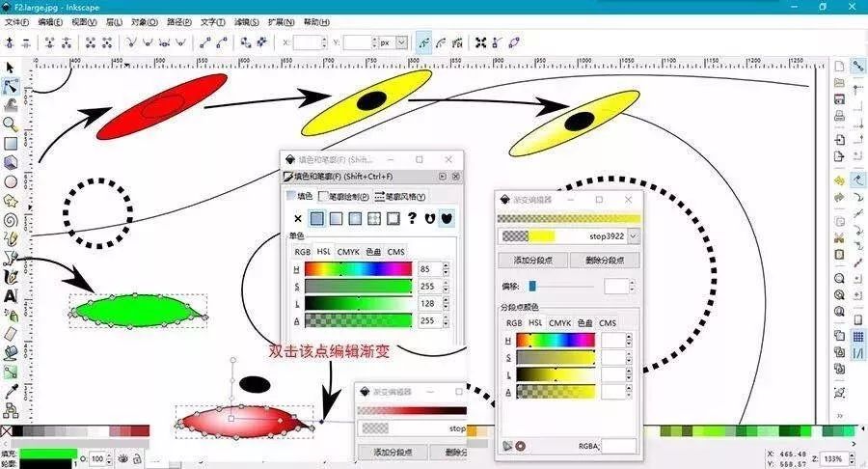The height and width of the screenshot is (469, 868).
Task: Open the 路径(P) menu
Action: point(178,21)
